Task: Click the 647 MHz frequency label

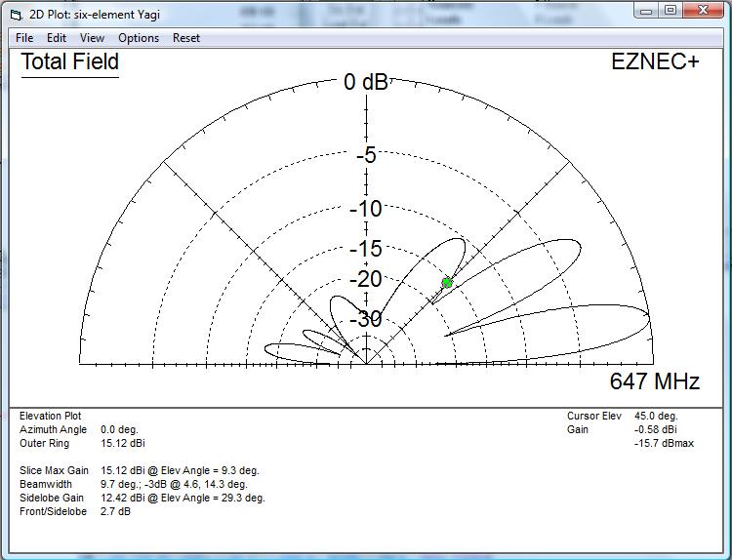Action: point(654,381)
